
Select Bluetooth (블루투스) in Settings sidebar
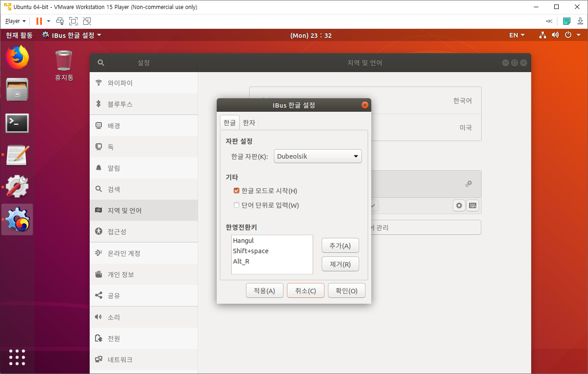(x=144, y=104)
